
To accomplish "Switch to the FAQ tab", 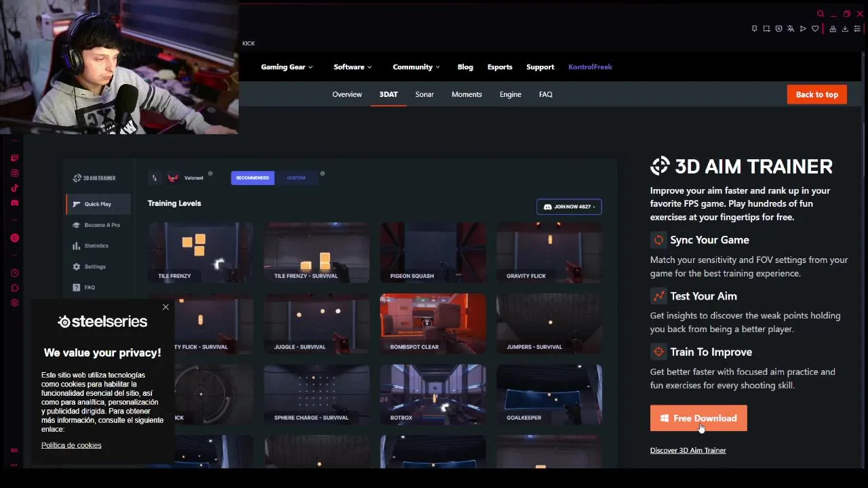I will pyautogui.click(x=546, y=94).
